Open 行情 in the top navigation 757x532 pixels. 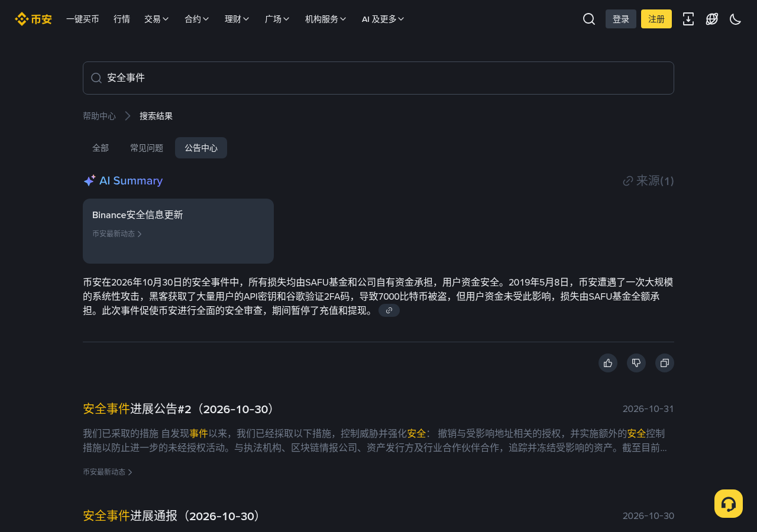[x=122, y=19]
